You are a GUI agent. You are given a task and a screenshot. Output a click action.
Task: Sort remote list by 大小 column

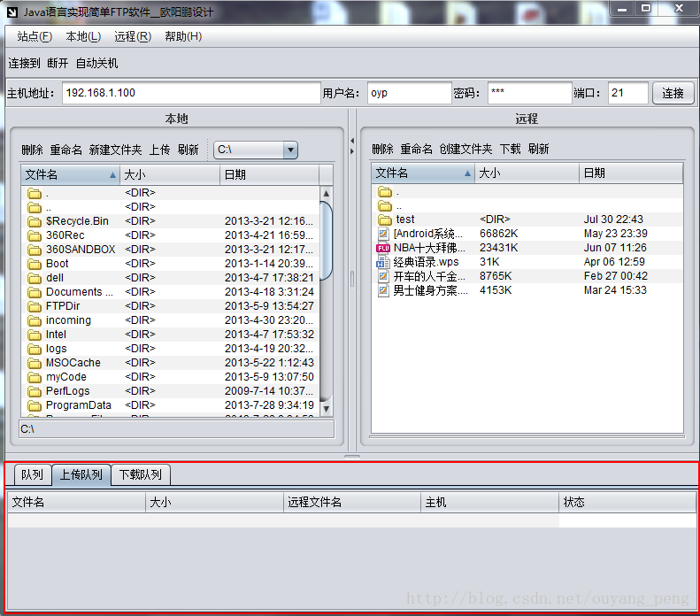(x=527, y=173)
